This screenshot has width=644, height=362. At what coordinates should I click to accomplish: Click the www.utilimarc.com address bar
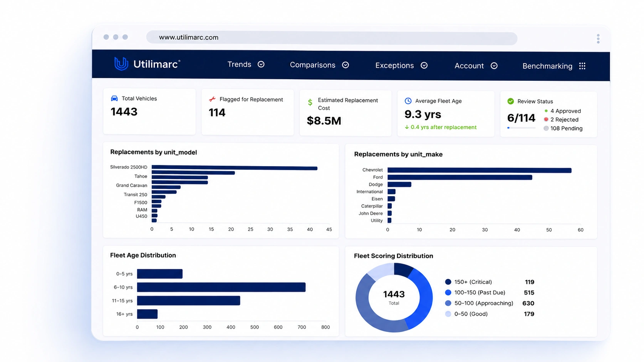(332, 38)
